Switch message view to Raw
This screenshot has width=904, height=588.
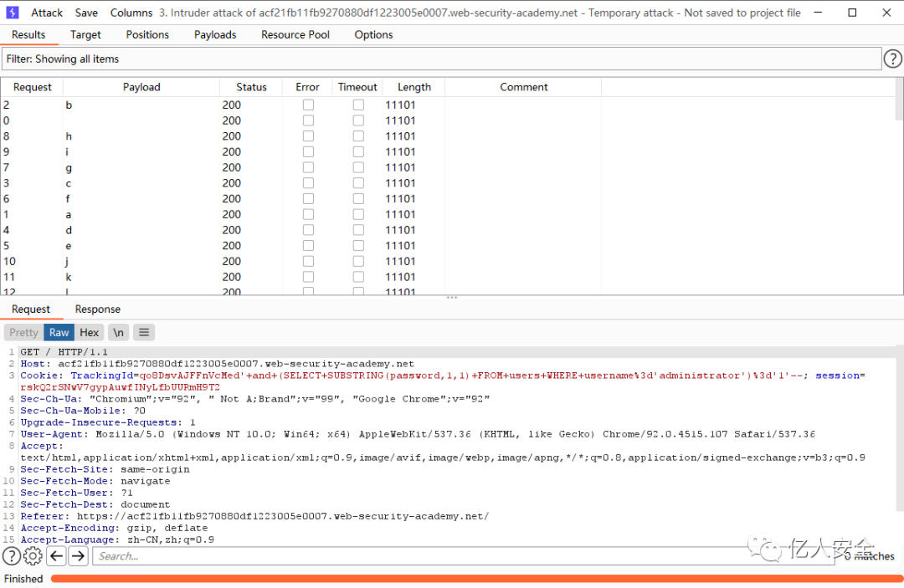(x=59, y=332)
